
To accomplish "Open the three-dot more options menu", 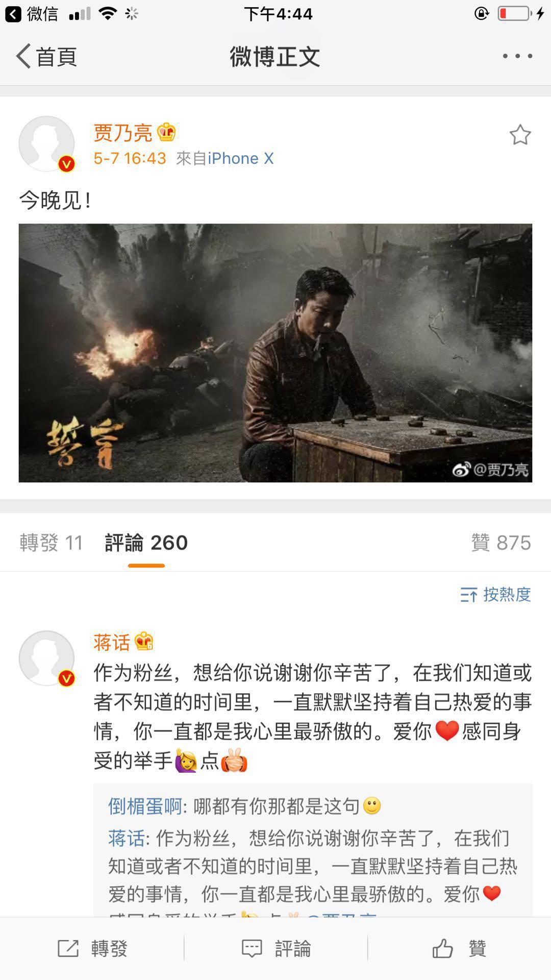I will click(517, 56).
